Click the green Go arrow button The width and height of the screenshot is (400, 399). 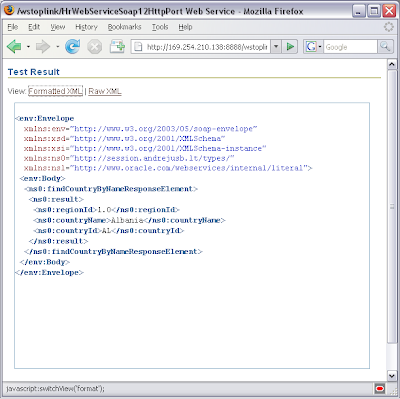290,47
